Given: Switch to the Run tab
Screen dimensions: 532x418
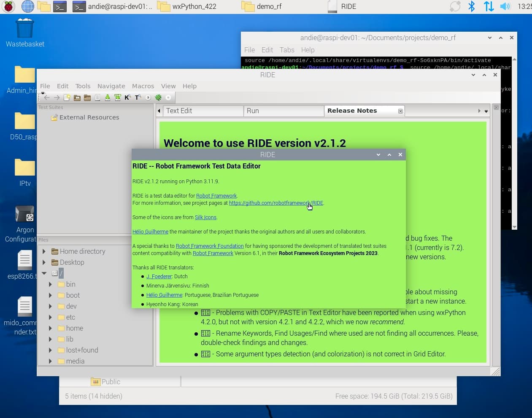Looking at the screenshot, I should 284,111.
